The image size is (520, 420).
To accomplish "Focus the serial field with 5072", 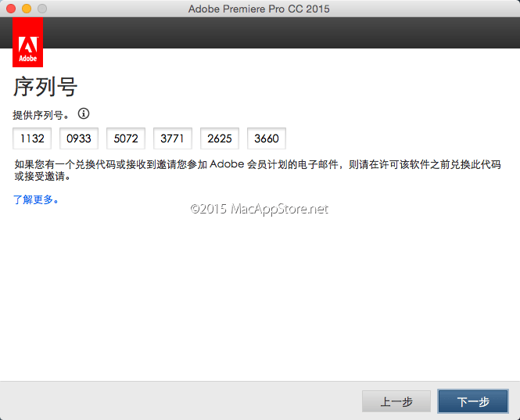I will [x=126, y=139].
